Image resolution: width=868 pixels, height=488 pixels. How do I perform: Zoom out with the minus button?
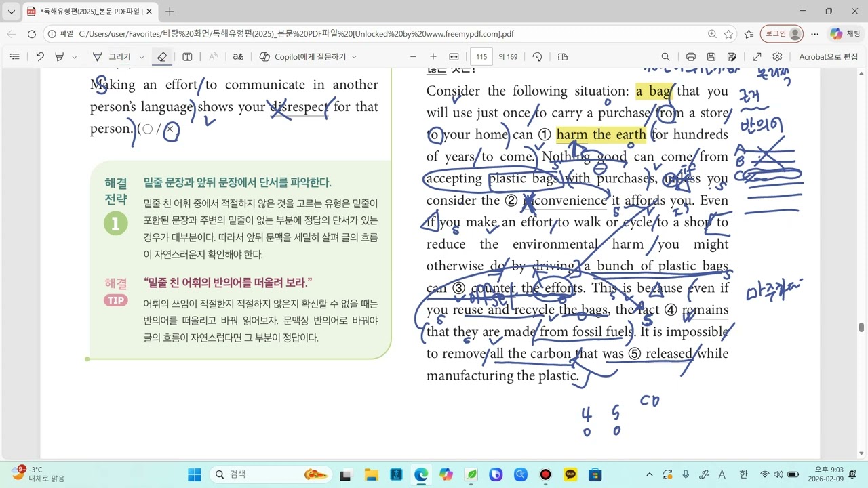tap(413, 57)
